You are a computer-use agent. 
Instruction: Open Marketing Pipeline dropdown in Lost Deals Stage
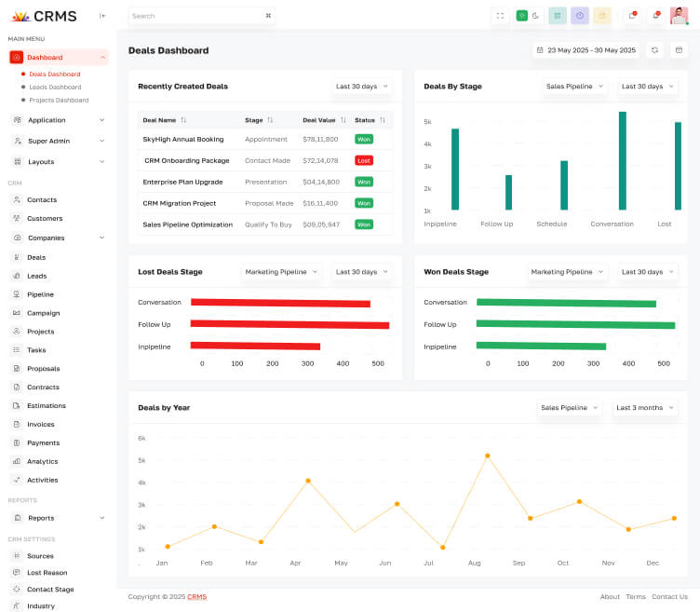281,272
